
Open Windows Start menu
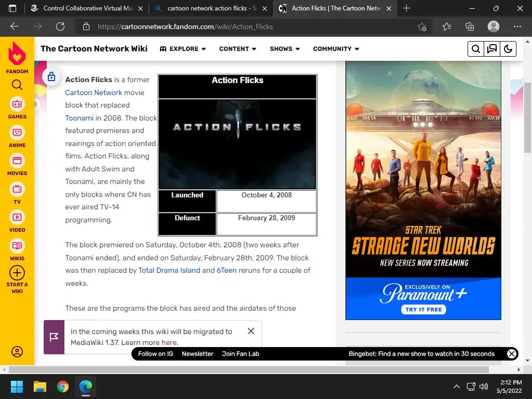pyautogui.click(x=17, y=387)
